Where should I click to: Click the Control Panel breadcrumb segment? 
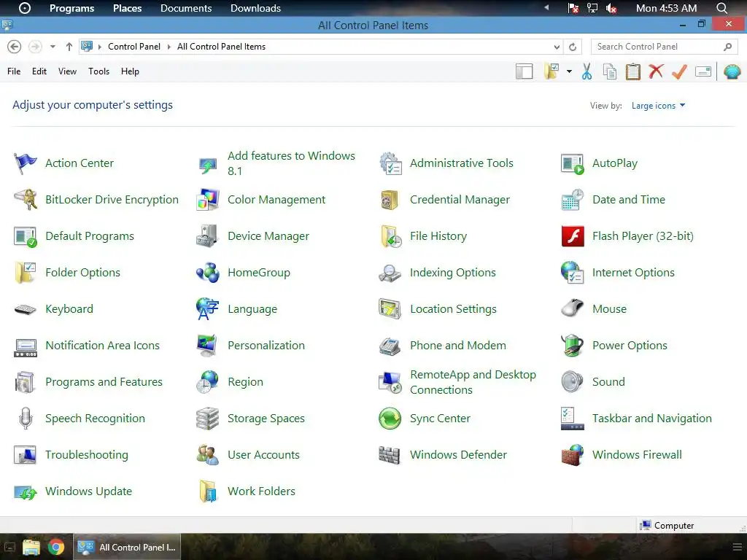coord(134,47)
